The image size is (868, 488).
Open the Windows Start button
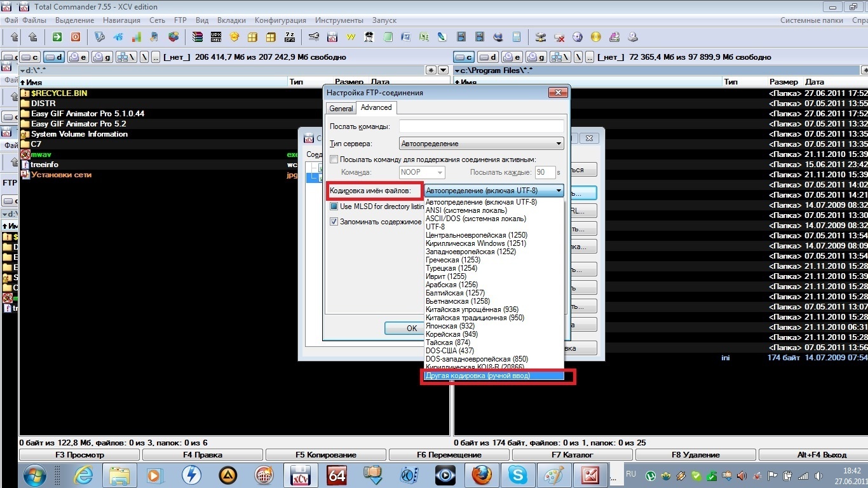click(34, 475)
